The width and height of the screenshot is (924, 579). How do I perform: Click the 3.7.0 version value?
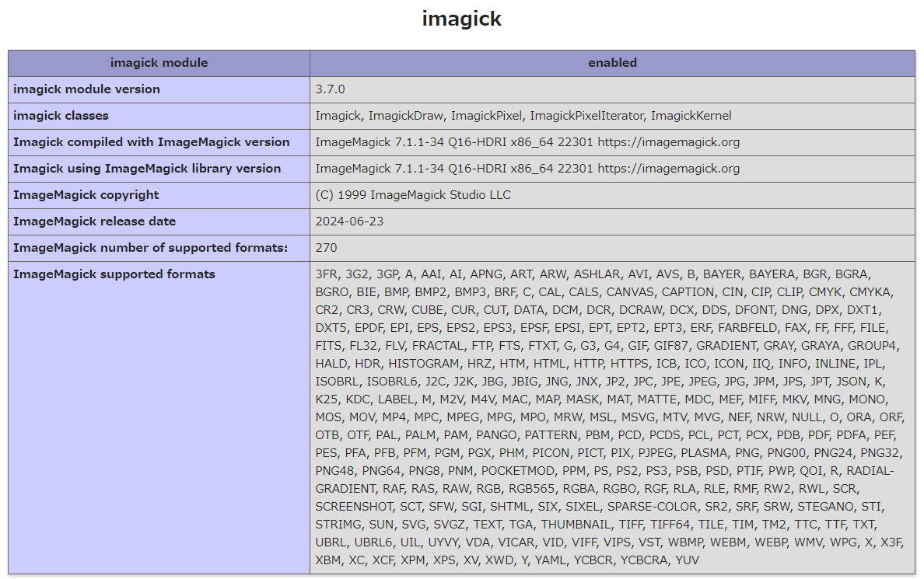[330, 89]
